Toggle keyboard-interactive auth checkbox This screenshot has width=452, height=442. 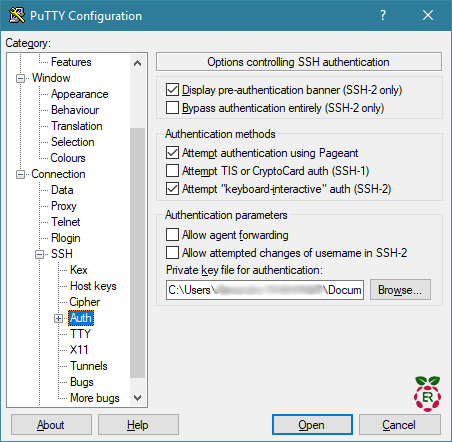[172, 189]
